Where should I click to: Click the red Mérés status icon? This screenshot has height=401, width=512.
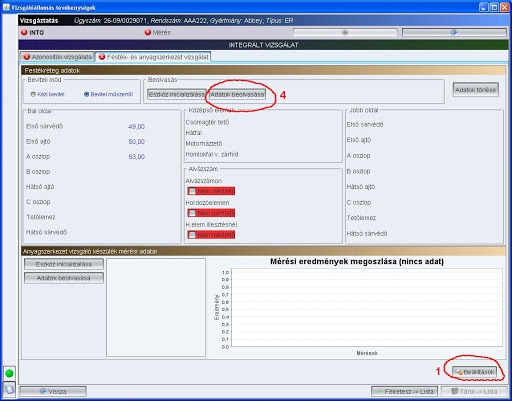[x=148, y=32]
